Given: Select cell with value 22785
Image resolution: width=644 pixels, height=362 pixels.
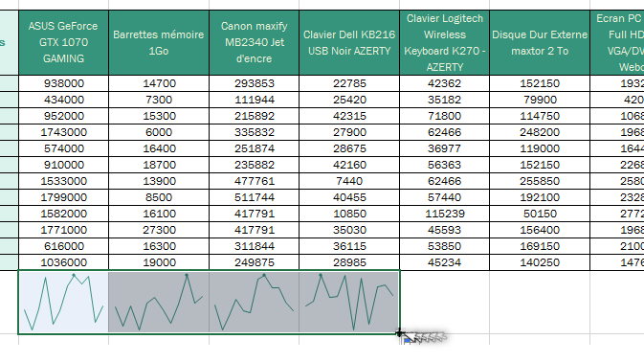Looking at the screenshot, I should [349, 83].
